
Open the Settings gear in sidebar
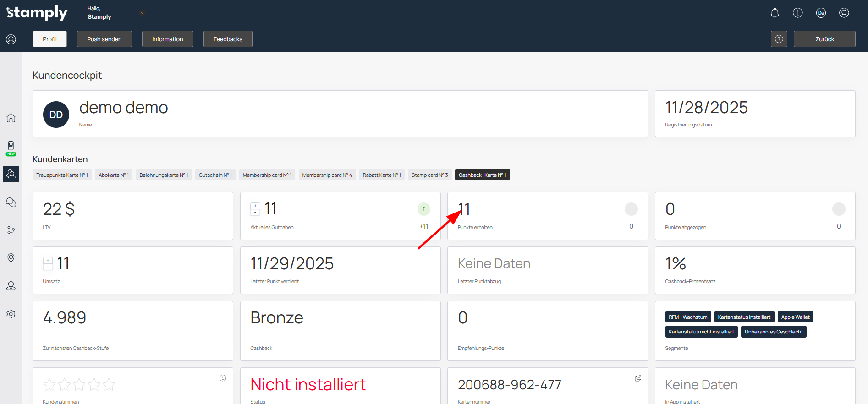click(x=11, y=314)
